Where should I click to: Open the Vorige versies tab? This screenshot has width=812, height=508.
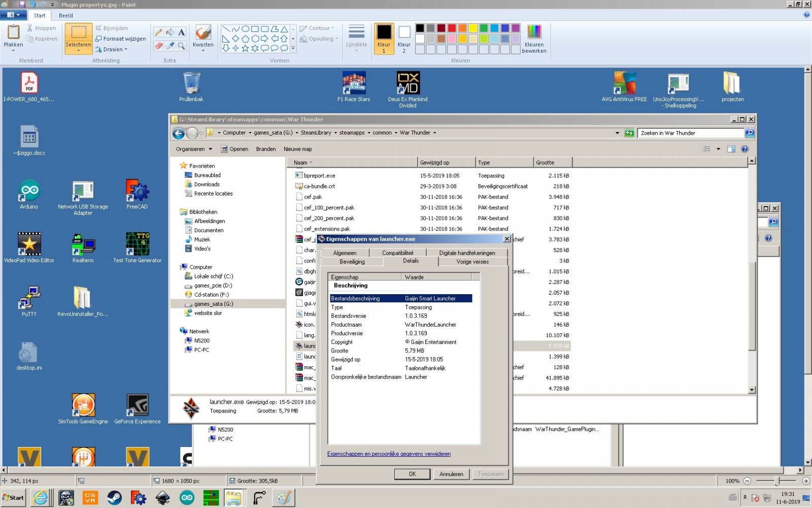(472, 262)
